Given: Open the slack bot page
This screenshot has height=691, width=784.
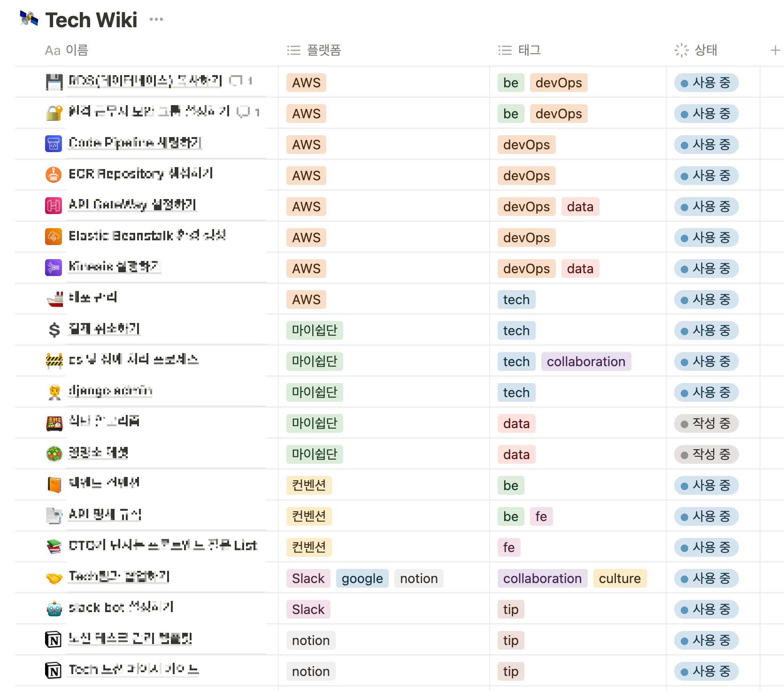Looking at the screenshot, I should pyautogui.click(x=121, y=607).
